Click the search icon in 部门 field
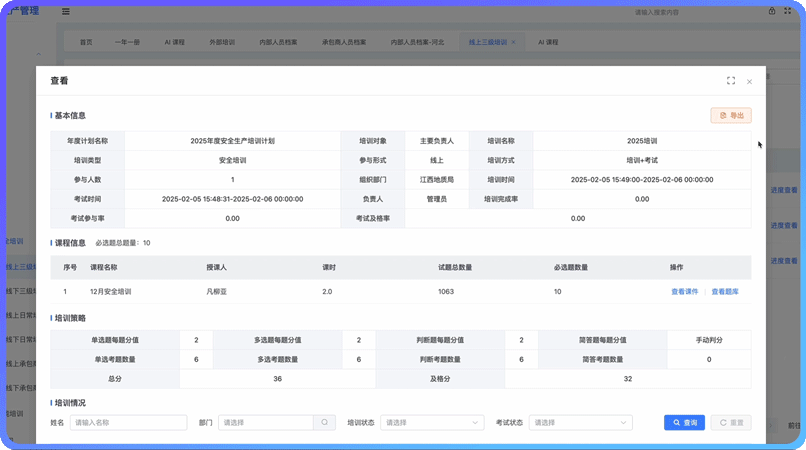This screenshot has height=450, width=806. click(x=325, y=423)
